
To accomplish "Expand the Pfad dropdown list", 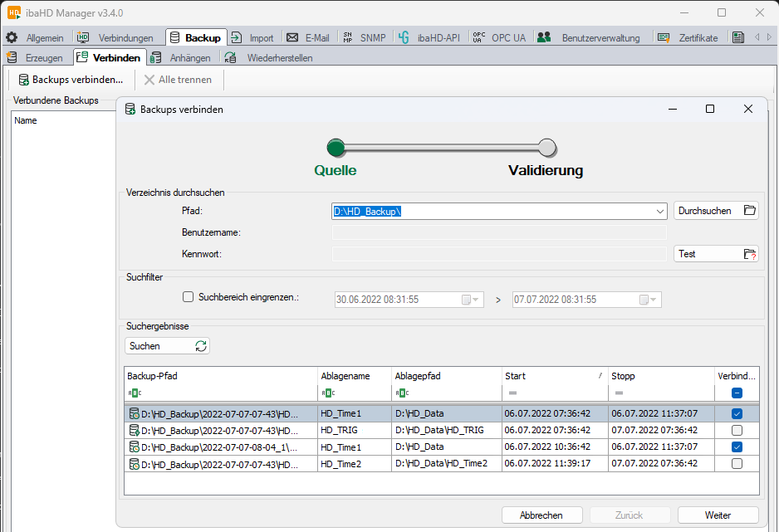I will [660, 211].
